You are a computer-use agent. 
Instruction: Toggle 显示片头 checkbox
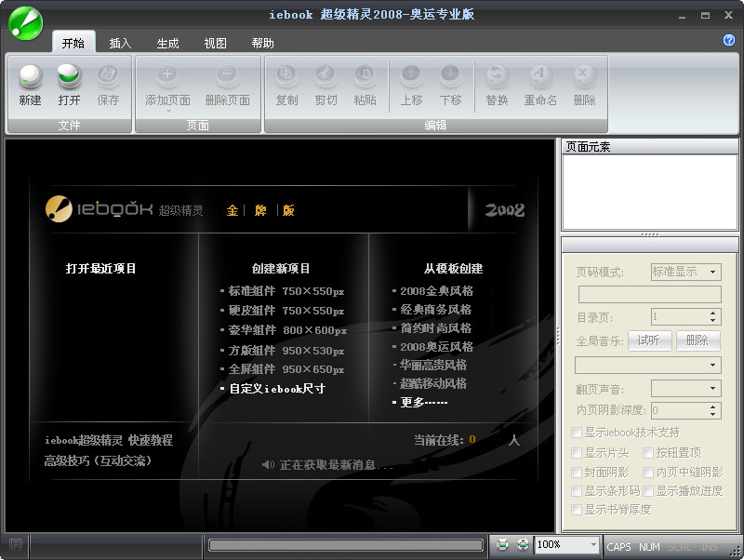tap(577, 453)
